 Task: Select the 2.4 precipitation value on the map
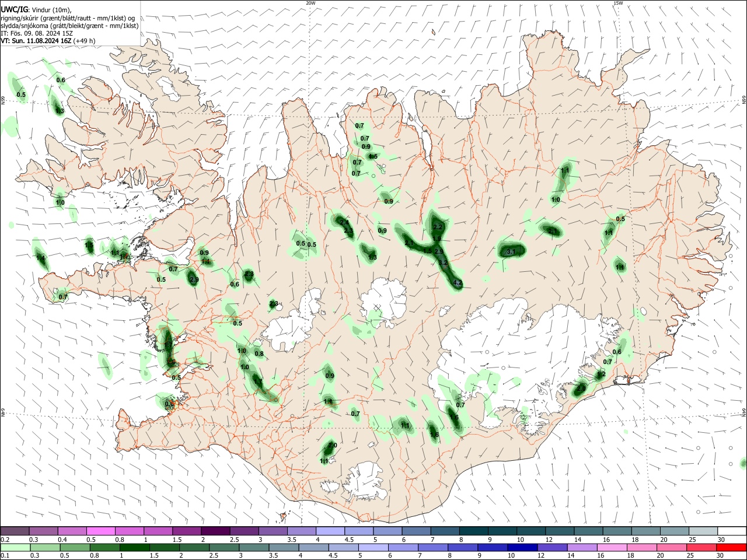coord(344,223)
